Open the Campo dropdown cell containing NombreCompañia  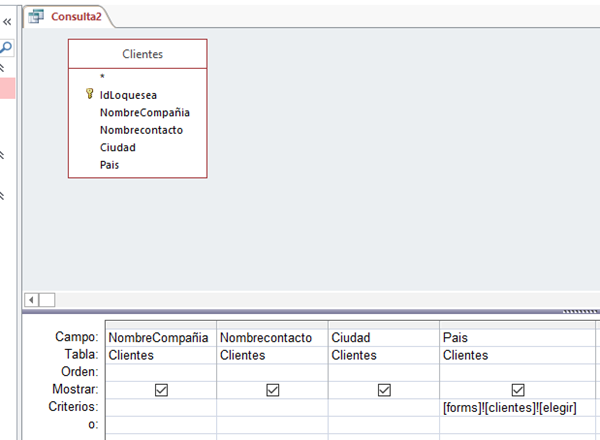159,338
